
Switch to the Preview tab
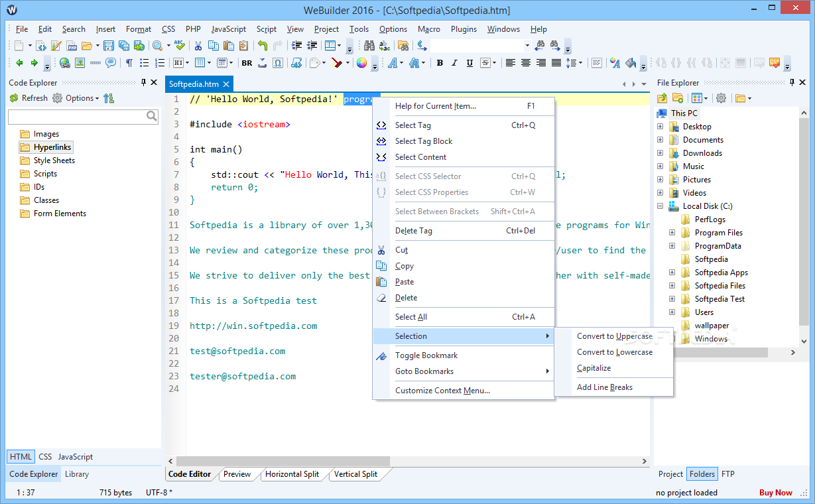(x=237, y=474)
